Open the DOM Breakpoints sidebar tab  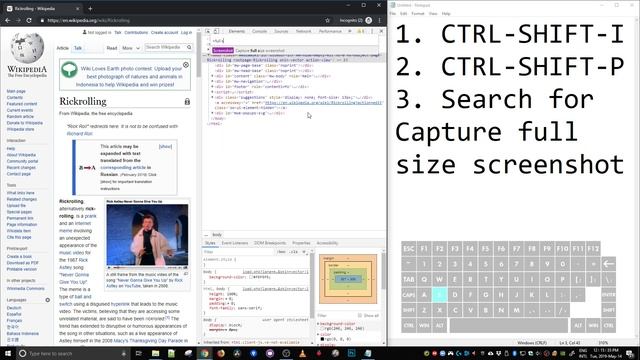(x=270, y=243)
